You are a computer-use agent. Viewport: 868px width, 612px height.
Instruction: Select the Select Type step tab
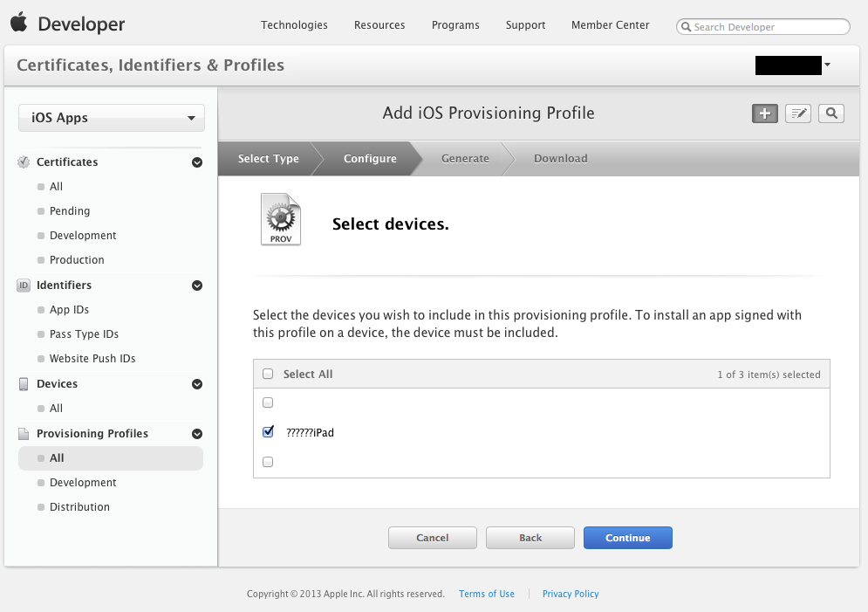(268, 158)
